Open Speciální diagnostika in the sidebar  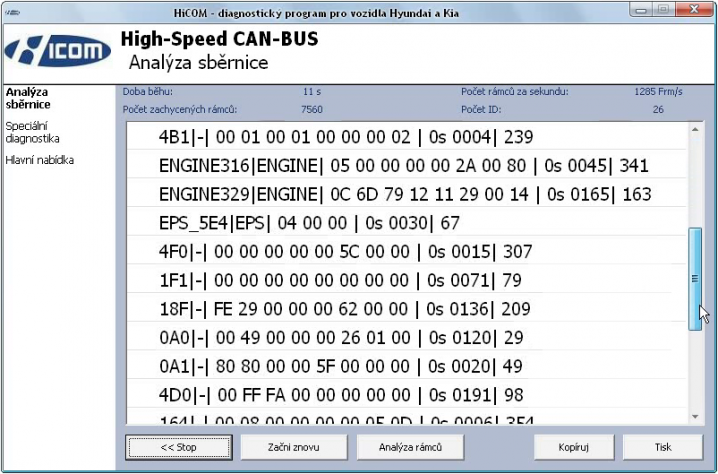point(32,132)
